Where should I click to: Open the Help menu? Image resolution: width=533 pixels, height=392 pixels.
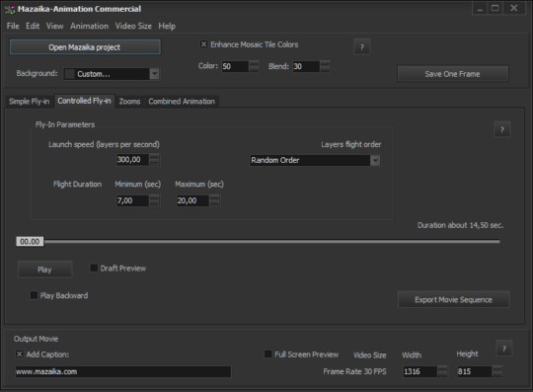click(167, 26)
